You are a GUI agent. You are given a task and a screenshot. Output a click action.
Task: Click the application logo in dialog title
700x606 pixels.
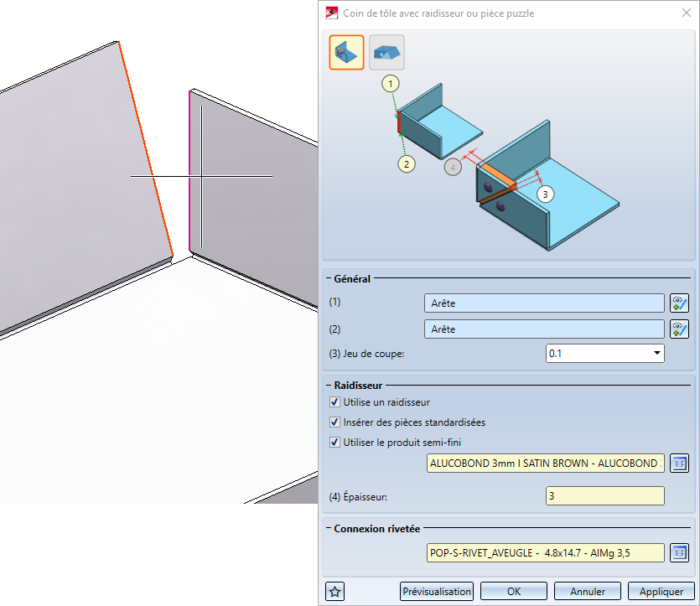coord(332,13)
